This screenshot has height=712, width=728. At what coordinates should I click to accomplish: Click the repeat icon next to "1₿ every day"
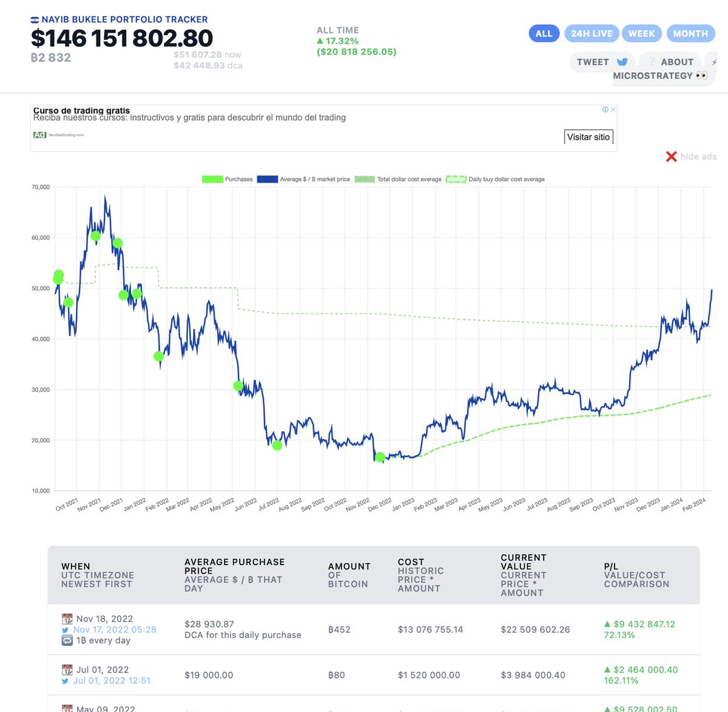tap(67, 640)
